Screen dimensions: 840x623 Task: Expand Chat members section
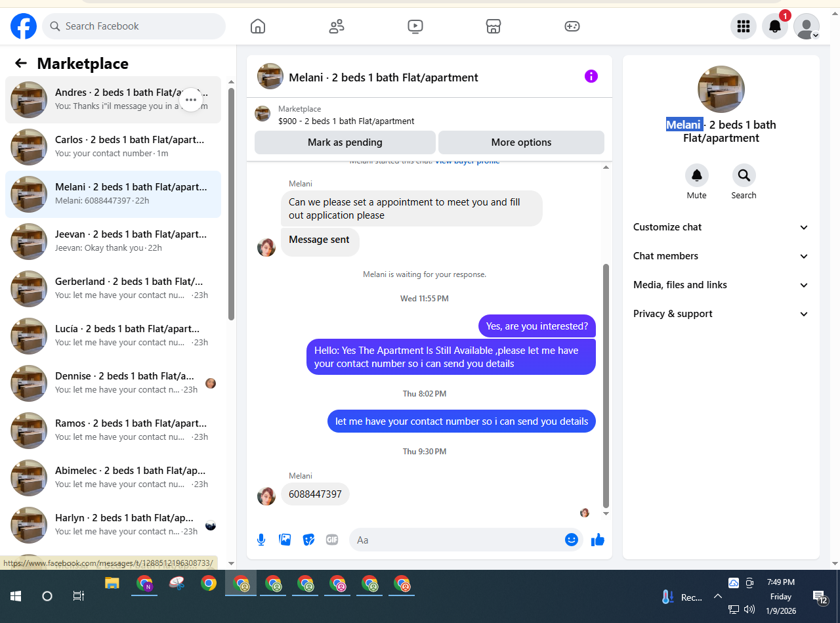click(721, 256)
